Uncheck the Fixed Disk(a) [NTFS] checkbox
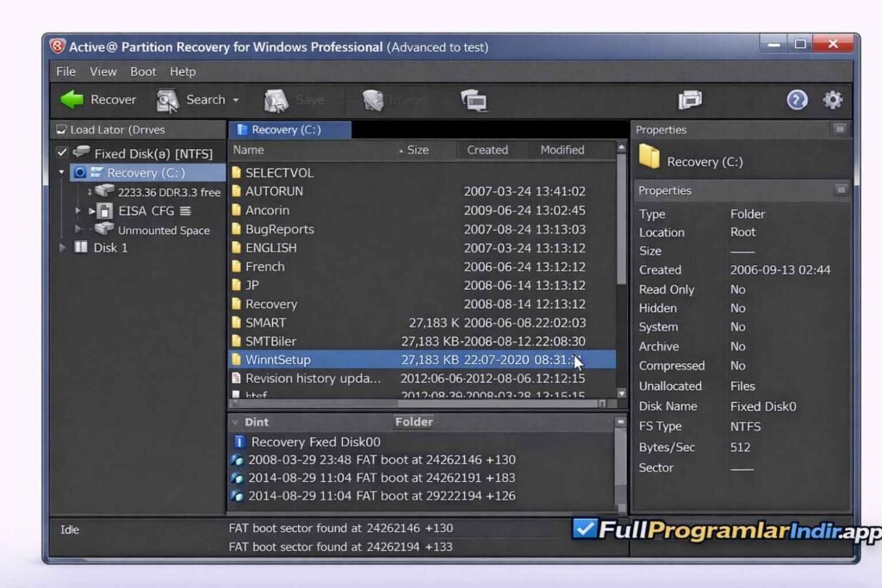The width and height of the screenshot is (882, 588). click(62, 152)
